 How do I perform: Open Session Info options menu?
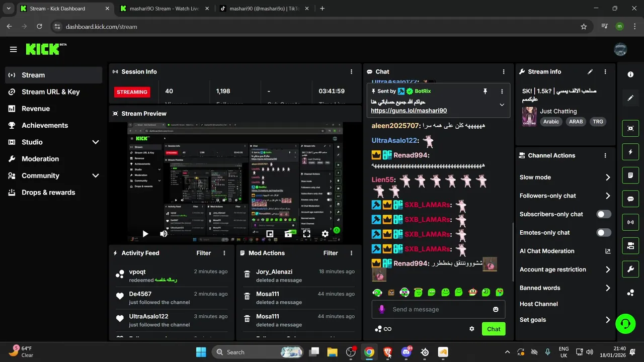(351, 72)
